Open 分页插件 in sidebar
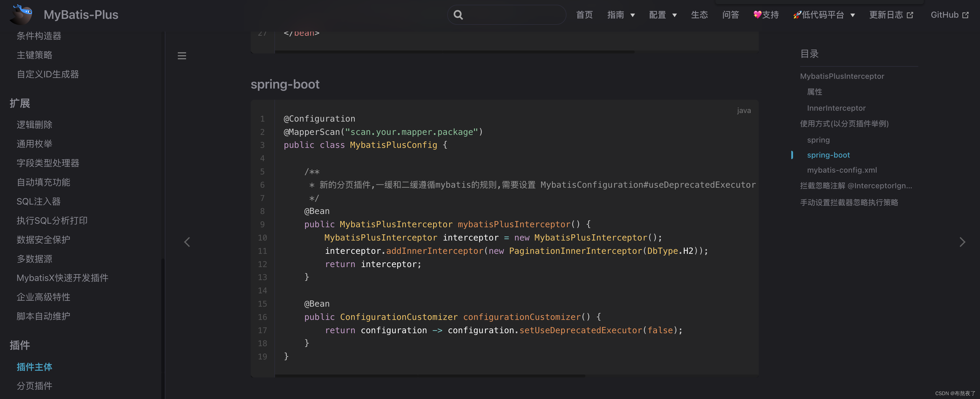 click(34, 386)
